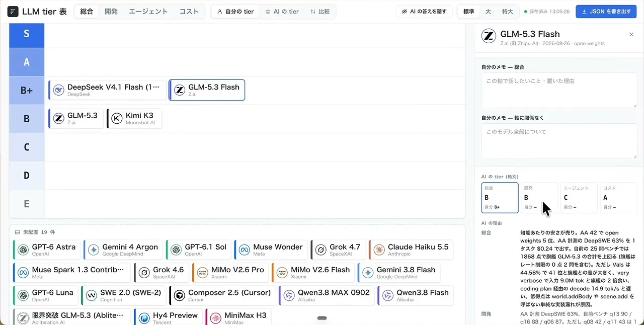Click the S tier row label
The height and width of the screenshot is (325, 644).
tap(27, 34)
